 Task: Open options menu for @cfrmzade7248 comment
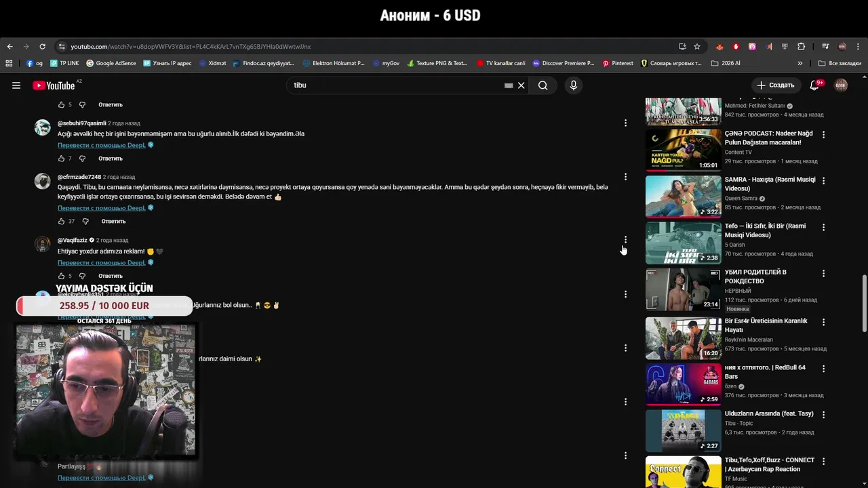click(x=625, y=177)
